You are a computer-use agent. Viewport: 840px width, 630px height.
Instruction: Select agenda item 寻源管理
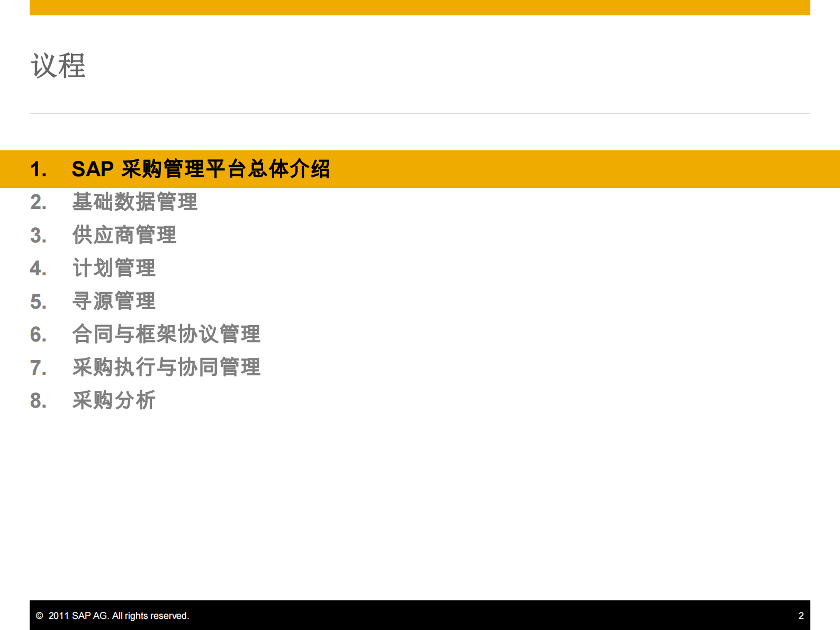point(114,301)
